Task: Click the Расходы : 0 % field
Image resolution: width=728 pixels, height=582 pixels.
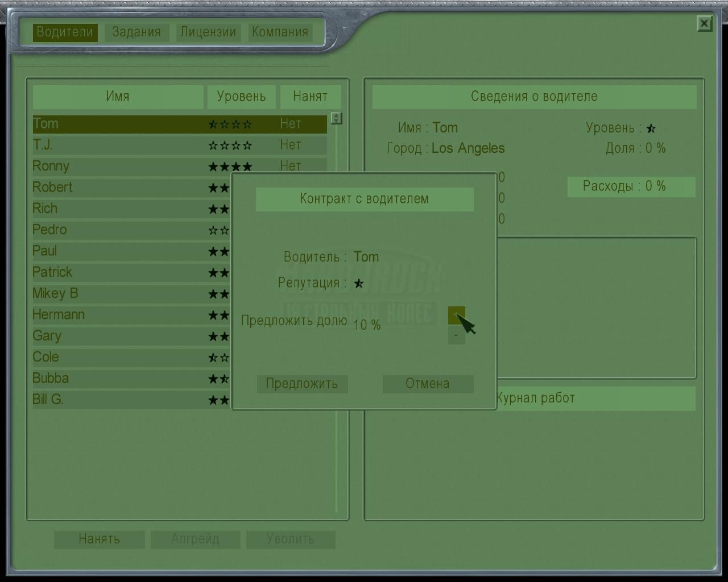Action: [x=631, y=187]
